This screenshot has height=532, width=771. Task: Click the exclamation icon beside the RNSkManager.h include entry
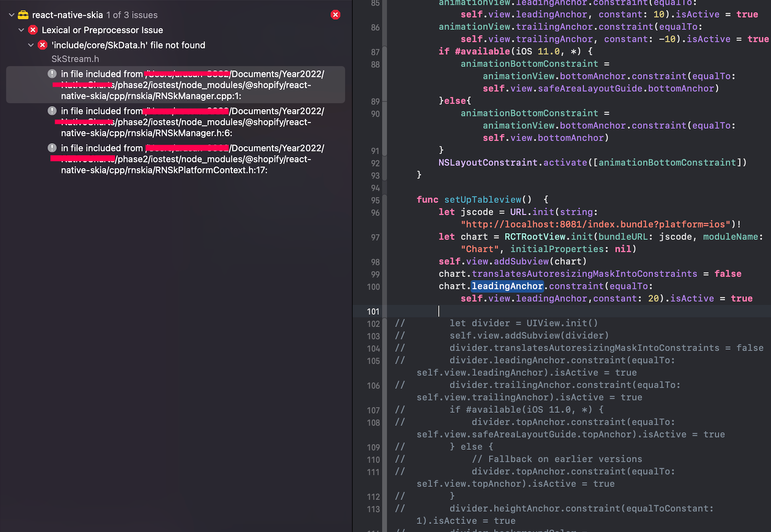coord(52,111)
